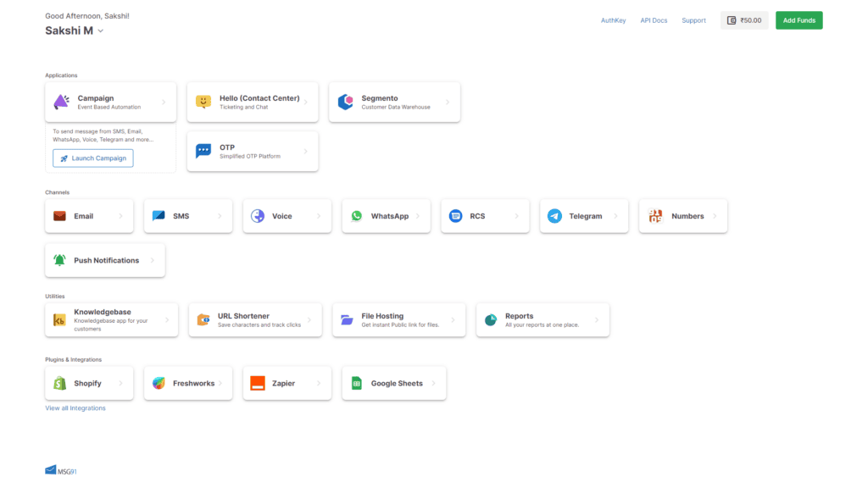Click the wallet icon beside ₹50.00
The image size is (868, 488).
tap(732, 20)
